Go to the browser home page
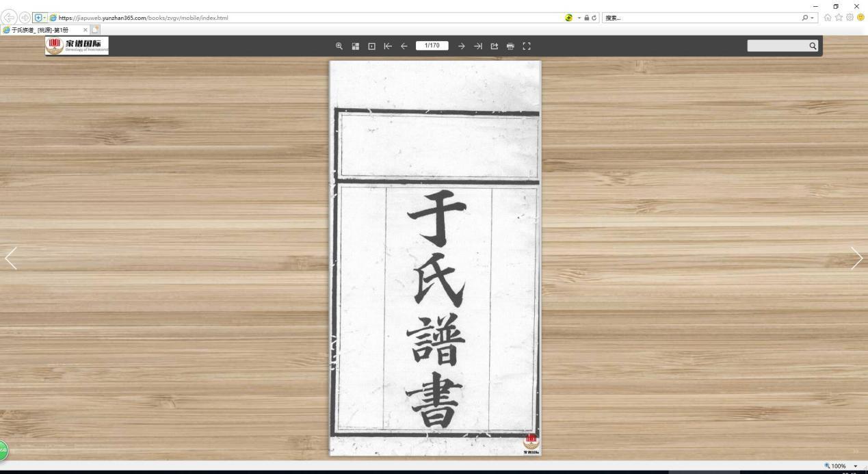The width and height of the screenshot is (868, 474). click(829, 18)
